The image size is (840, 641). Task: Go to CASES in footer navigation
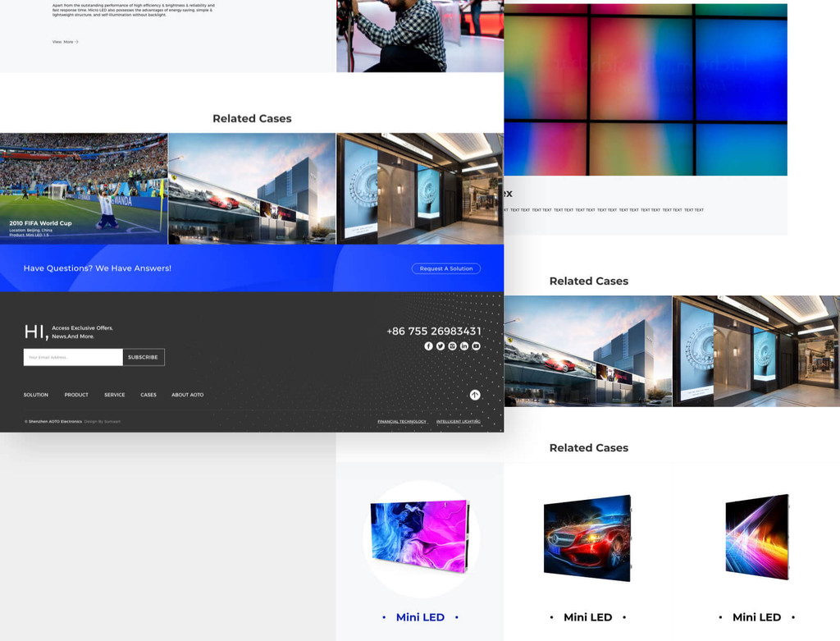click(x=148, y=395)
